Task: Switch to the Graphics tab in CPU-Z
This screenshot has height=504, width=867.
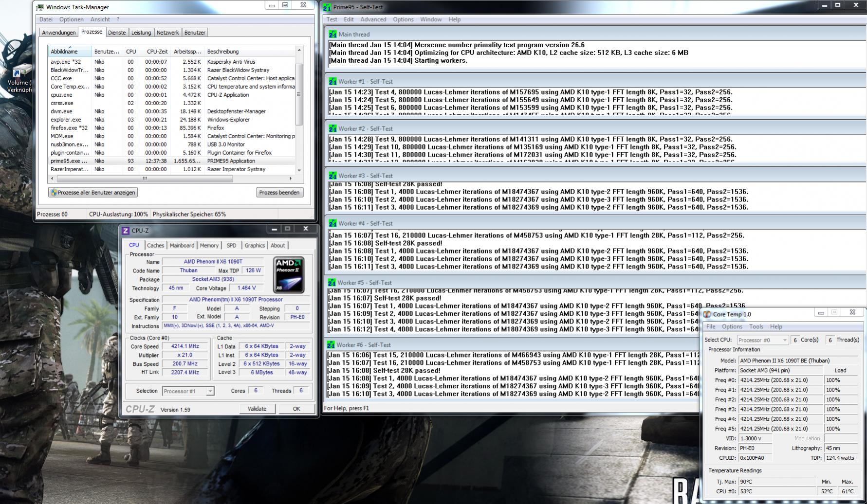Action: tap(255, 246)
